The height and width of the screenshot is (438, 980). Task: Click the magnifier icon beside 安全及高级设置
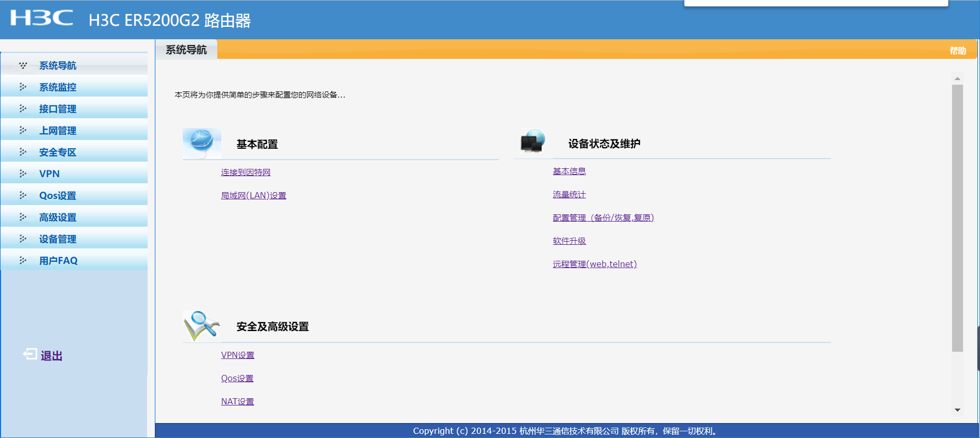coord(202,326)
